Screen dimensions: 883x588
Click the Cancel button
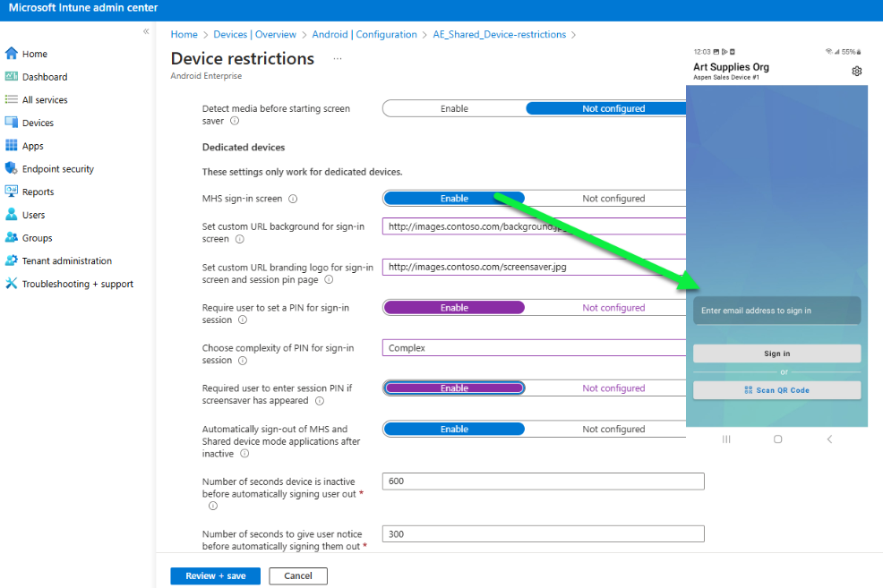[x=298, y=575]
